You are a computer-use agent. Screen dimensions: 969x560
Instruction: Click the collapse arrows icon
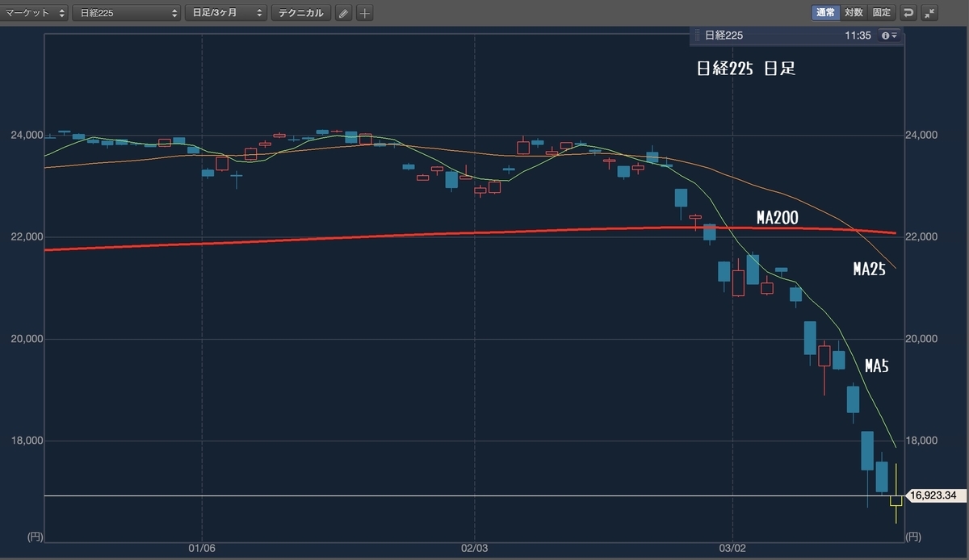click(x=929, y=13)
